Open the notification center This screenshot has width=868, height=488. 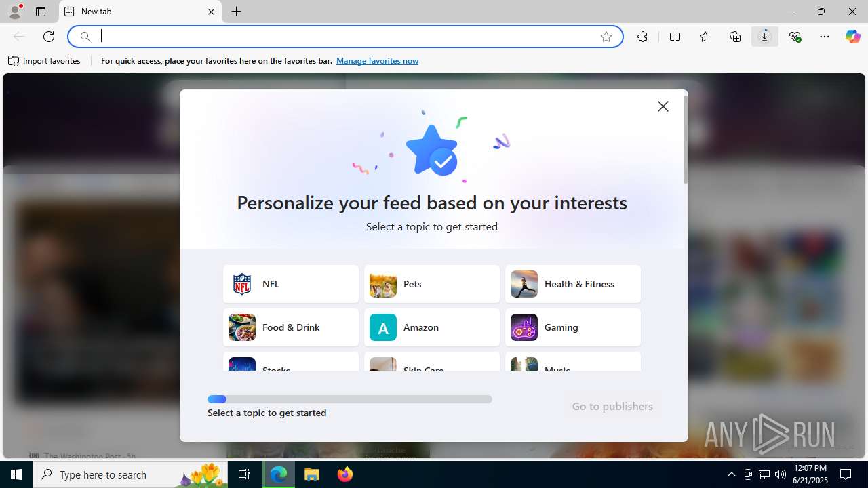click(x=846, y=474)
